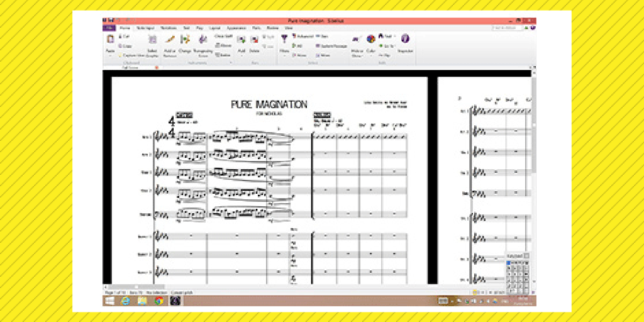The height and width of the screenshot is (322, 644).
Task: Open the Advanced filter option
Action: click(x=303, y=36)
